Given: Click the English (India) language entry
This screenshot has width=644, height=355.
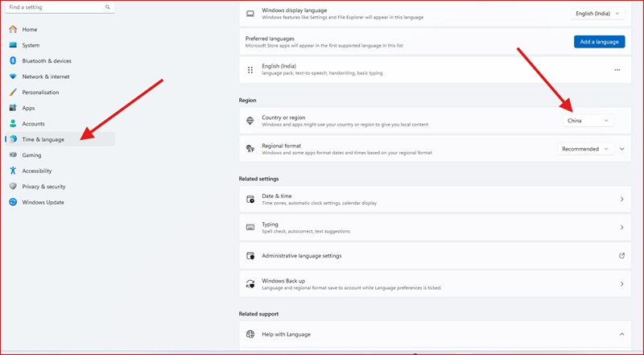Looking at the screenshot, I should point(435,70).
